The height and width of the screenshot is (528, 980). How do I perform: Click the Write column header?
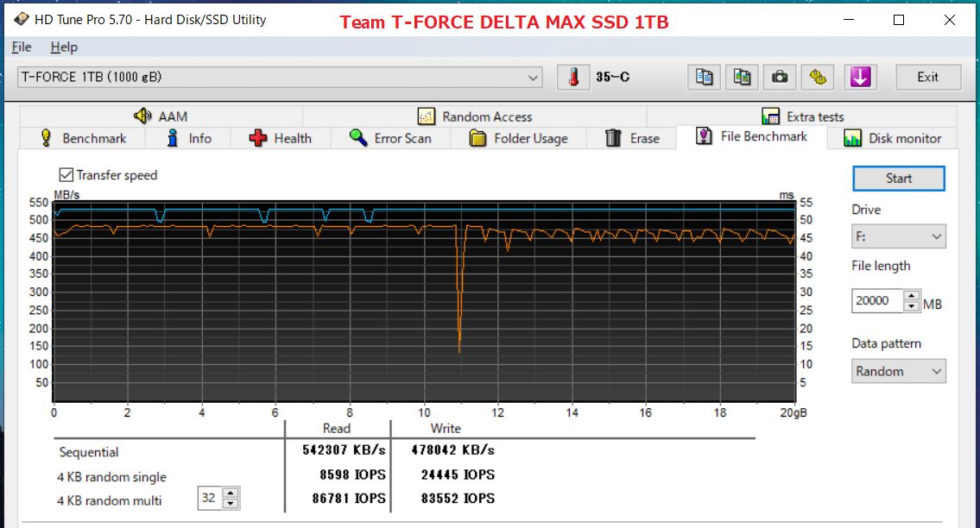446,428
